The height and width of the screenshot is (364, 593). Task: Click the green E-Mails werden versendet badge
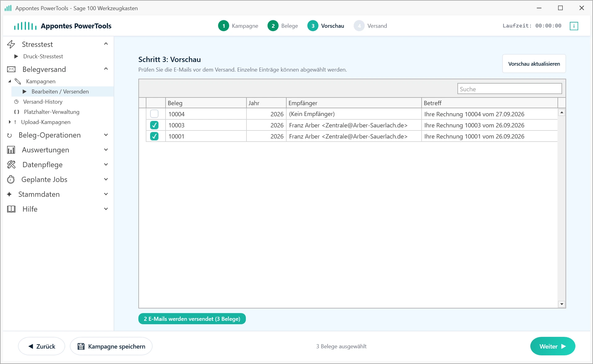[x=192, y=319]
